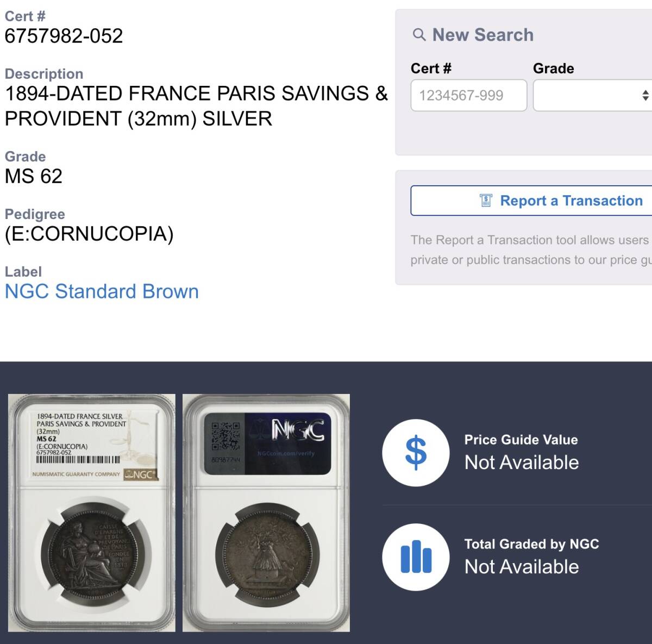
Task: Click the dollar sign Price Guide icon
Action: (x=416, y=452)
